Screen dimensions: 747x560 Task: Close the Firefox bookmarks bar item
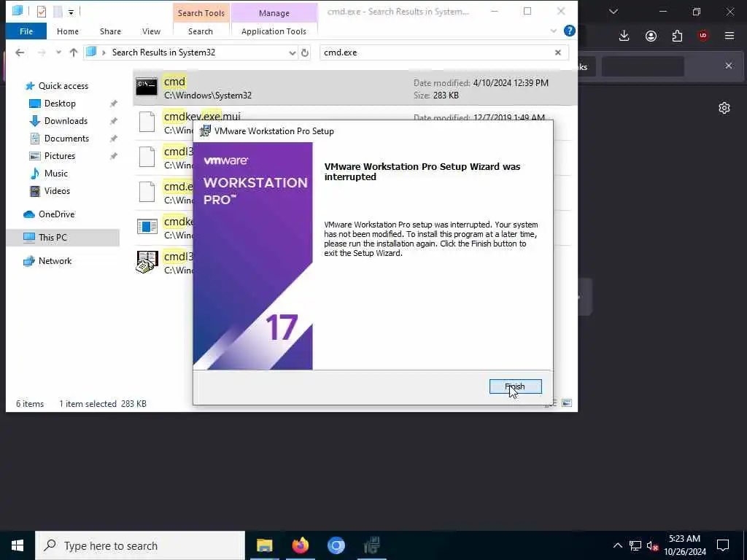[729, 66]
